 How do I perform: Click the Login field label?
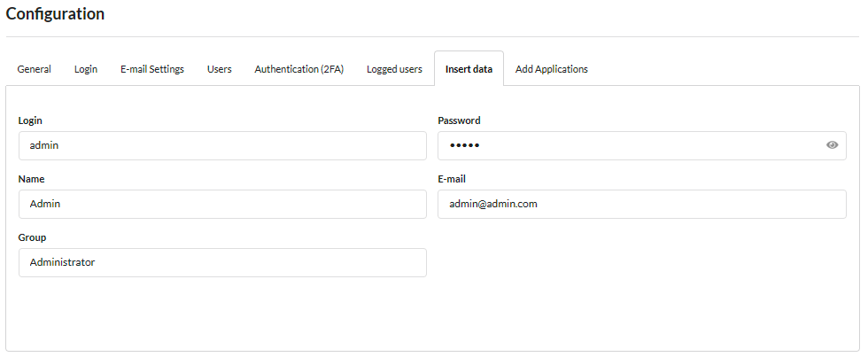30,120
